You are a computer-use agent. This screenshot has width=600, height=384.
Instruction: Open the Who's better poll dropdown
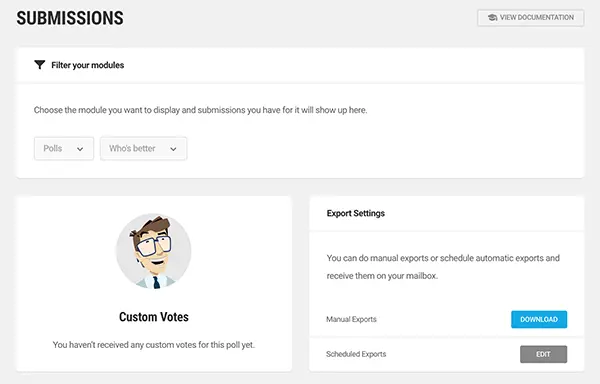(143, 148)
